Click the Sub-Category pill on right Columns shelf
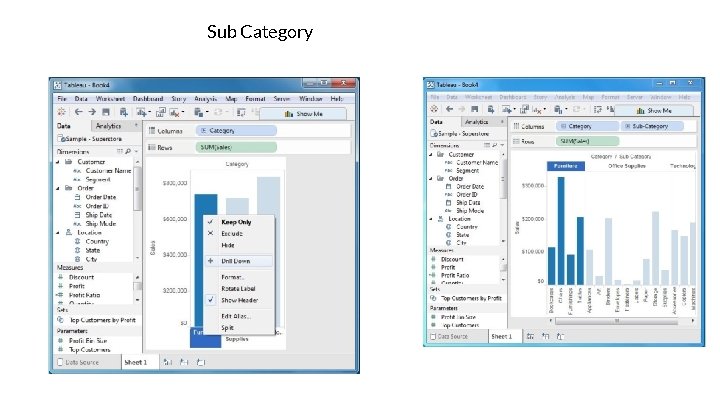Screen dimensions: 720x405 pyautogui.click(x=652, y=126)
